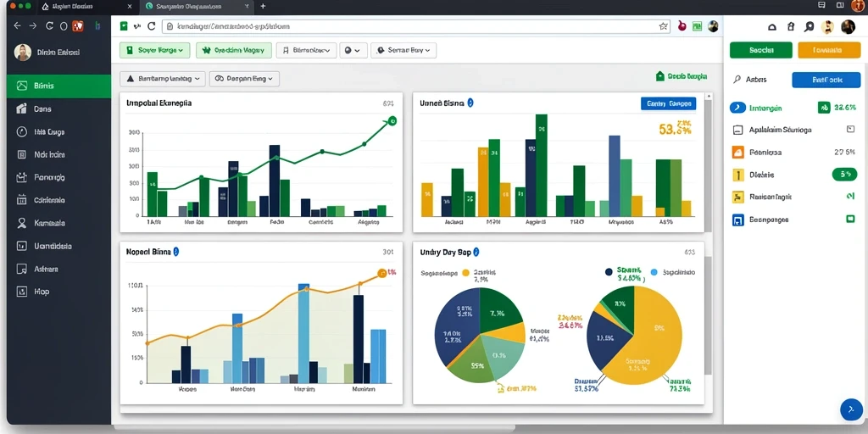
Task: Expand the green Soyer Iiarge dropdown
Action: (154, 50)
